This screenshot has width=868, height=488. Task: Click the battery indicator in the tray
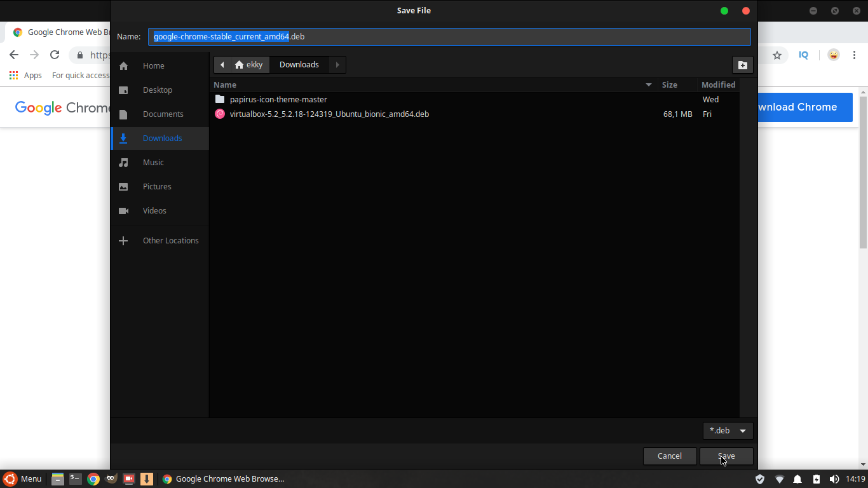click(816, 479)
